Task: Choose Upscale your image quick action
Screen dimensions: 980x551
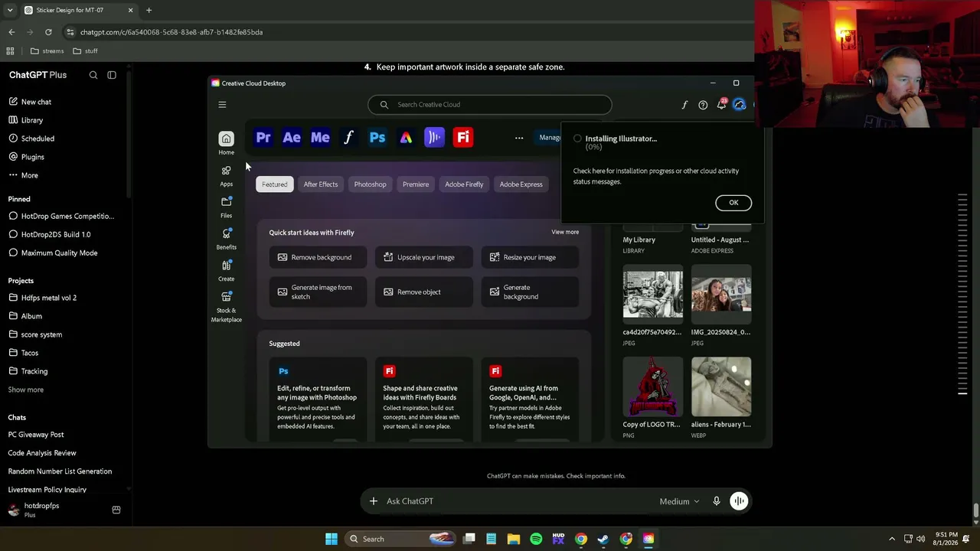Action: 423,257
